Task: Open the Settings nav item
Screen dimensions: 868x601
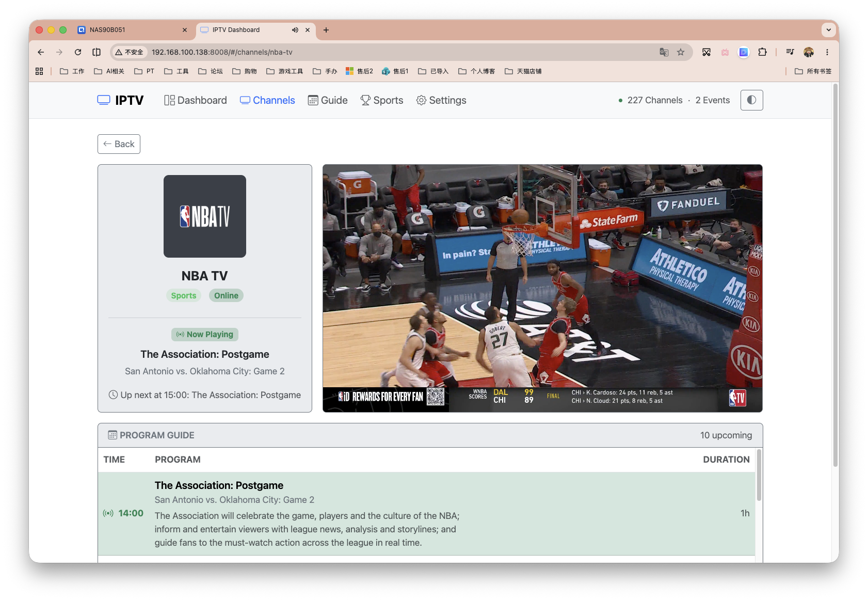Action: tap(441, 100)
